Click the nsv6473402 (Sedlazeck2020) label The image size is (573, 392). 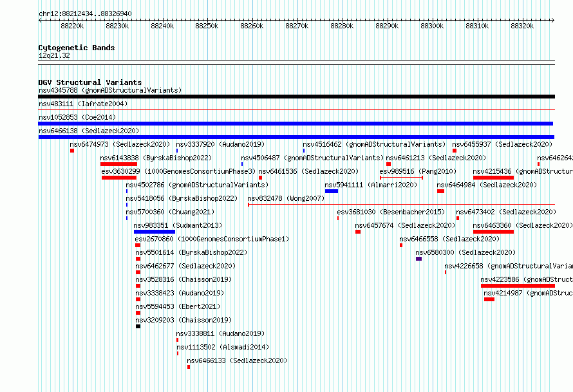coord(506,212)
